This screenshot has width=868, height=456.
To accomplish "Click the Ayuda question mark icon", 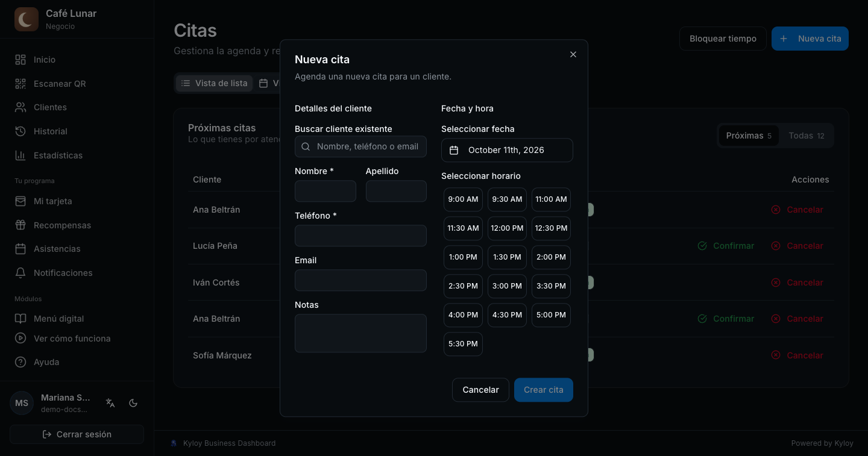I will 20,362.
